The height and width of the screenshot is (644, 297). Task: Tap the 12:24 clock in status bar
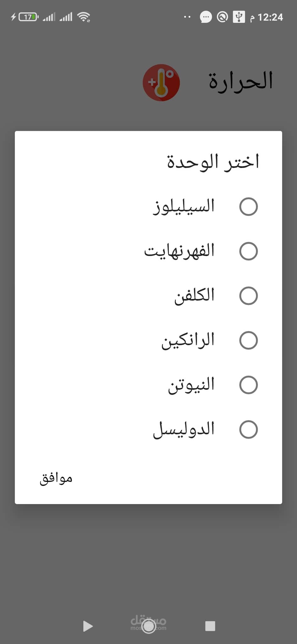click(270, 17)
